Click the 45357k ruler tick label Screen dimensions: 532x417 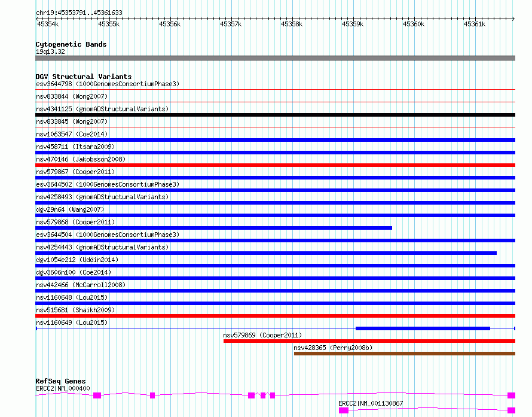point(231,24)
